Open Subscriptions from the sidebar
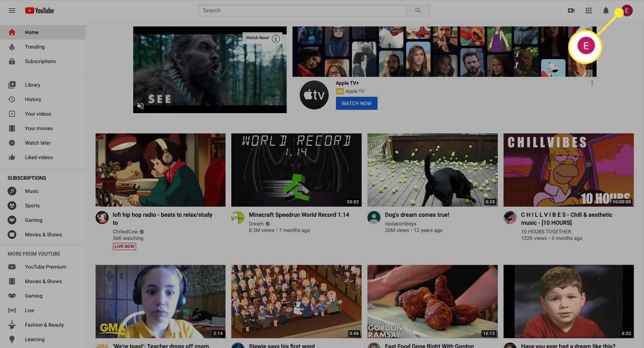The width and height of the screenshot is (644, 348). pos(43,61)
